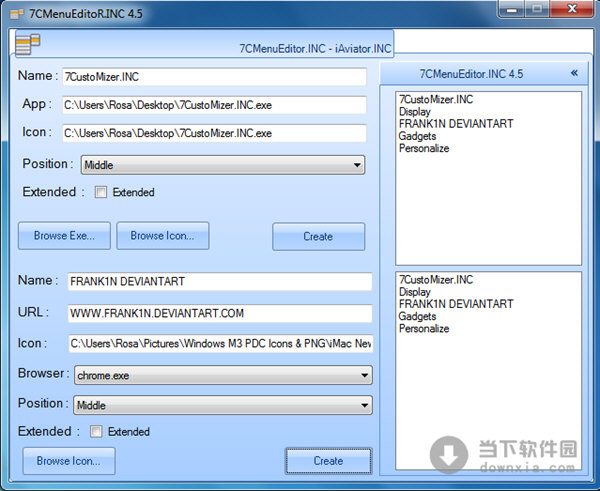Open the URL section Position dropdown
600x491 pixels.
click(x=223, y=405)
